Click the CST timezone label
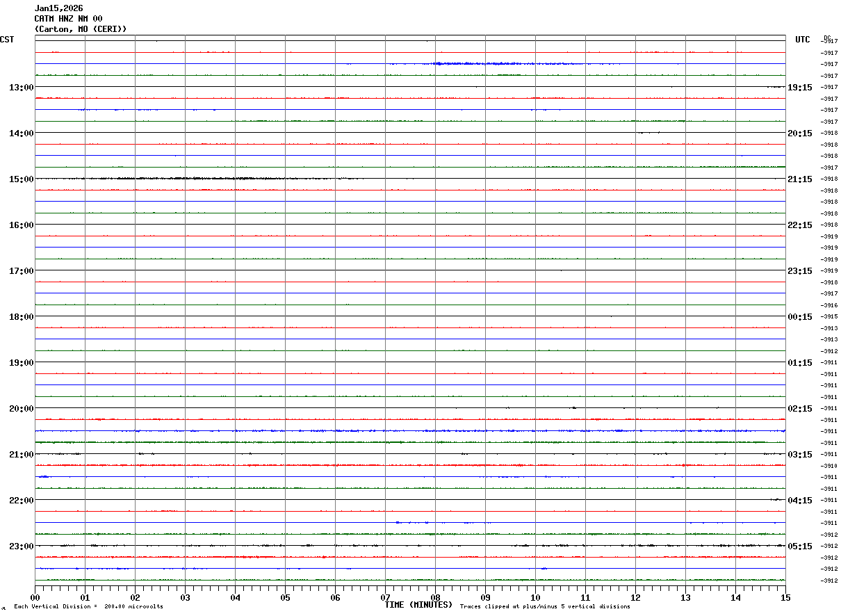Screen dimensions: 841x616 pos(7,40)
